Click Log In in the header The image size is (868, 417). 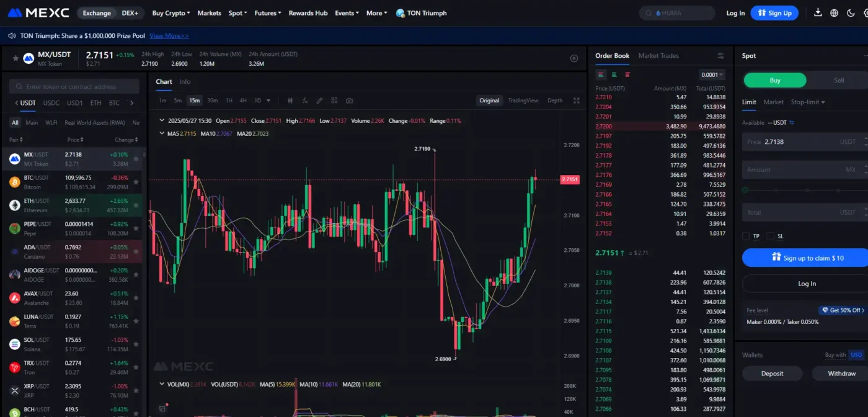[735, 13]
